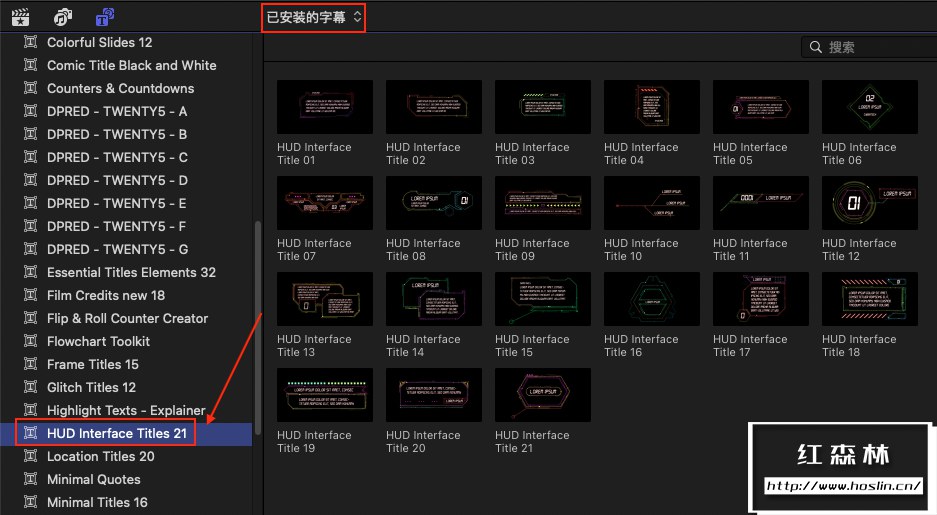
Task: Select HUD Interface Title 01 thumbnail
Action: 325,107
